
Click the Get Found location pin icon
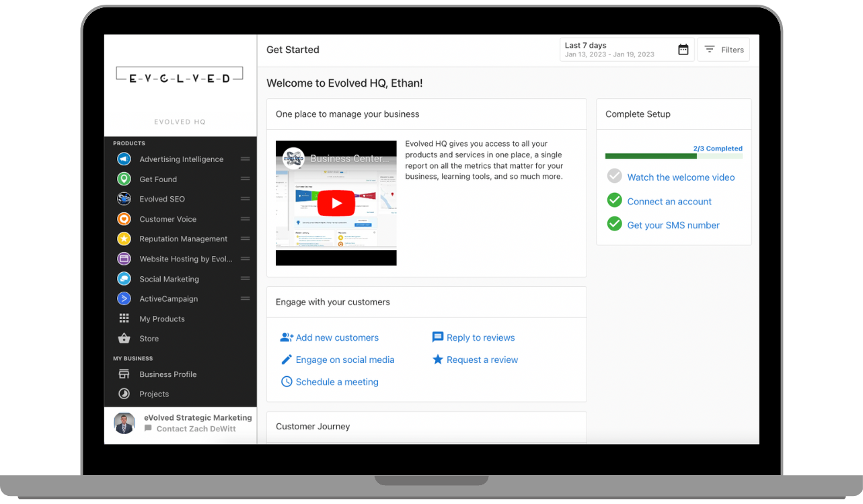[x=124, y=179]
